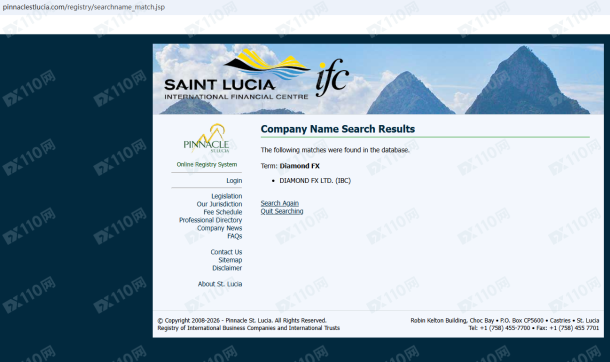Click the Contact Us link
The height and width of the screenshot is (362, 610).
tap(226, 252)
